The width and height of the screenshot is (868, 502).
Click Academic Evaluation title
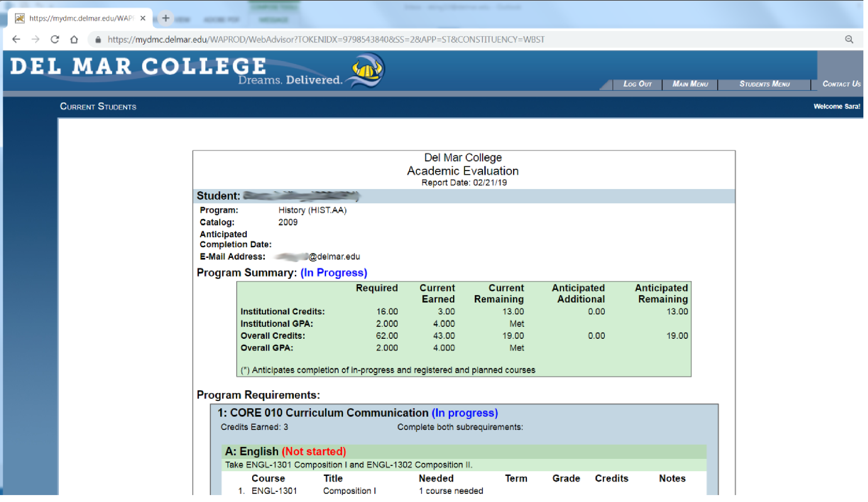pyautogui.click(x=463, y=171)
